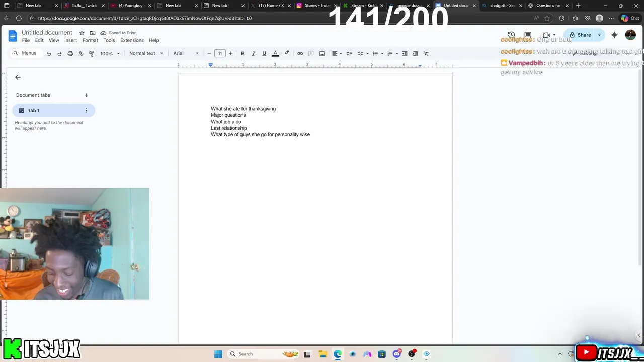Toggle italic formatting

point(253,53)
